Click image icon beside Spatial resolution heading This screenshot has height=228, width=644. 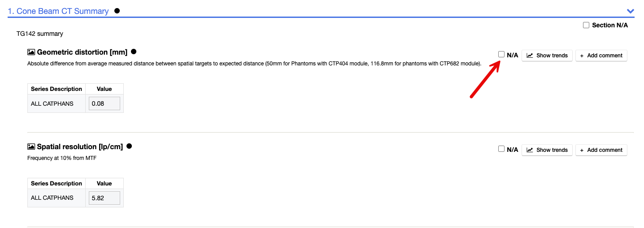(31, 146)
